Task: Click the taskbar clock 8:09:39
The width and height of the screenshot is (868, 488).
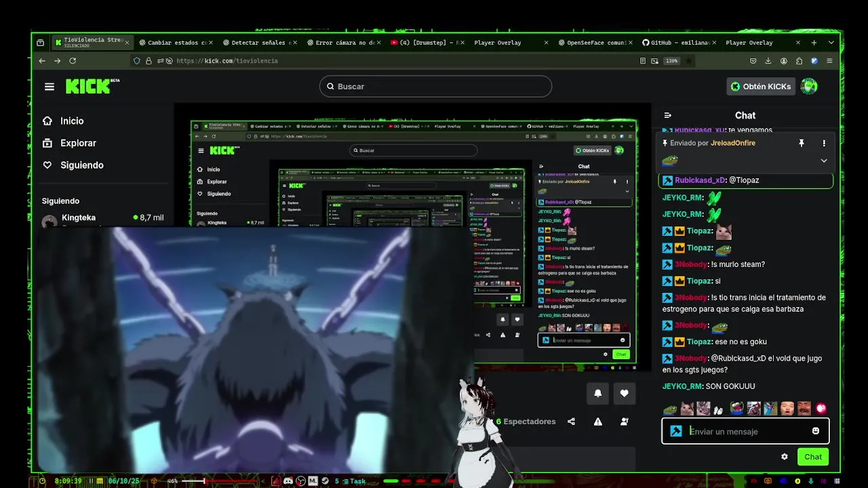Action: point(68,481)
